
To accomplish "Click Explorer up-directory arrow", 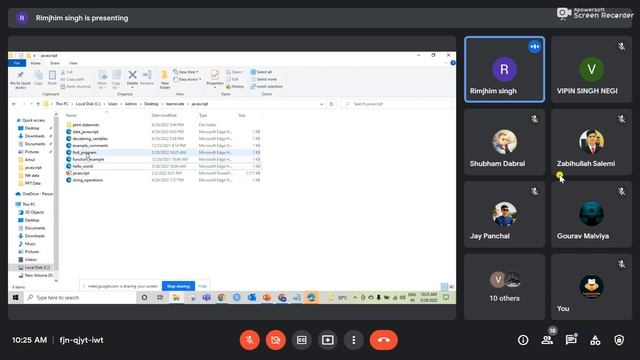I will (x=38, y=104).
